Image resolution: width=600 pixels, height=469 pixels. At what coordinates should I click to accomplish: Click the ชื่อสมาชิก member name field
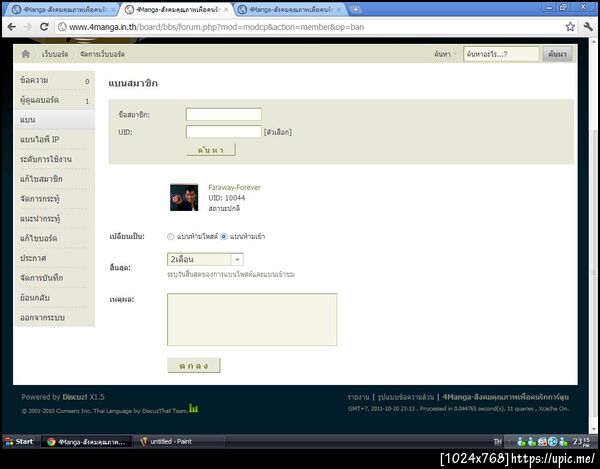223,114
